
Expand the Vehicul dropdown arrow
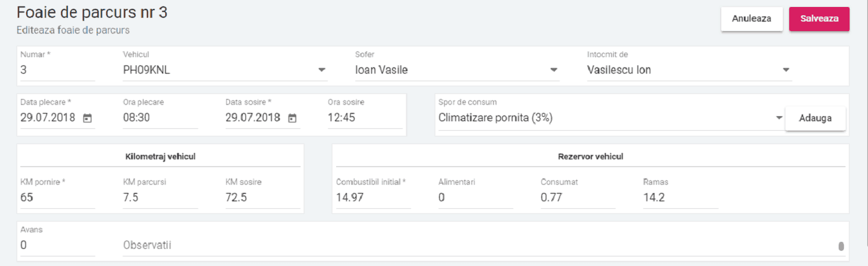coord(322,70)
